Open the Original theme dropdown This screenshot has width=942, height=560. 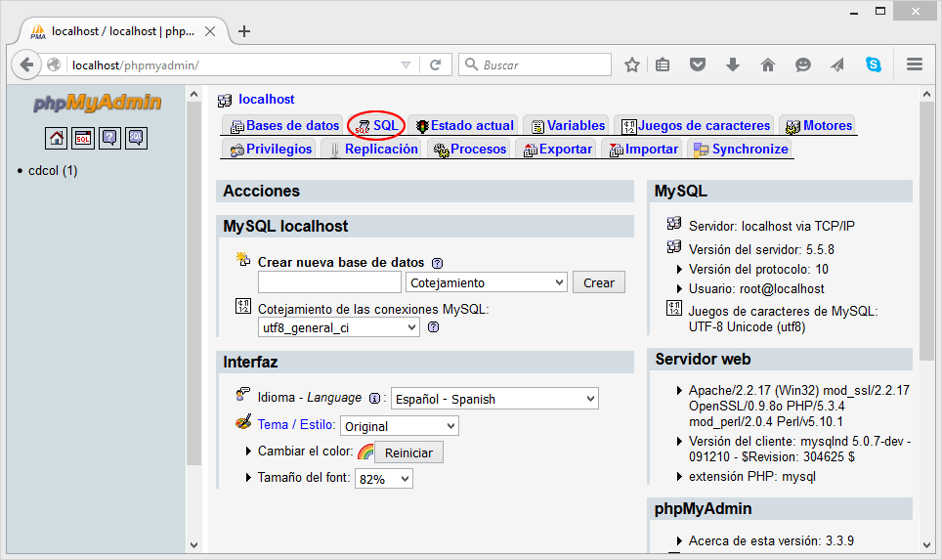click(400, 426)
